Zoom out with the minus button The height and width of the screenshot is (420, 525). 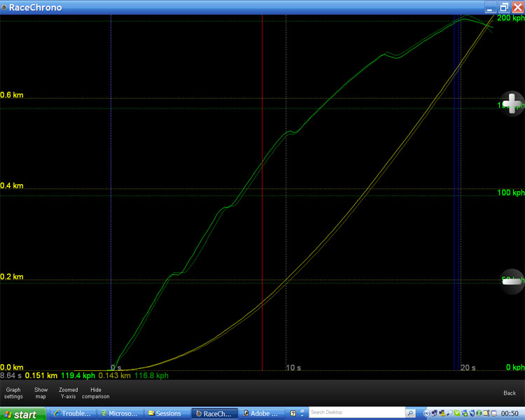coord(512,281)
